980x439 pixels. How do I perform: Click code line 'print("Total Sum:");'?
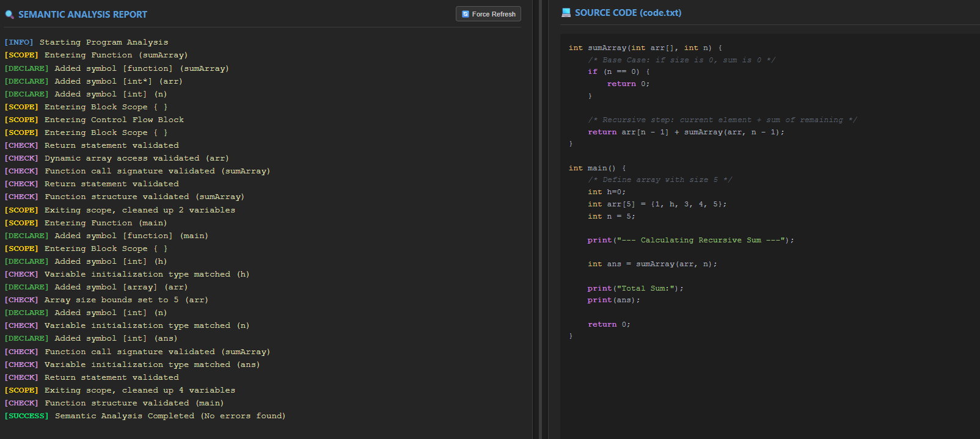click(636, 288)
